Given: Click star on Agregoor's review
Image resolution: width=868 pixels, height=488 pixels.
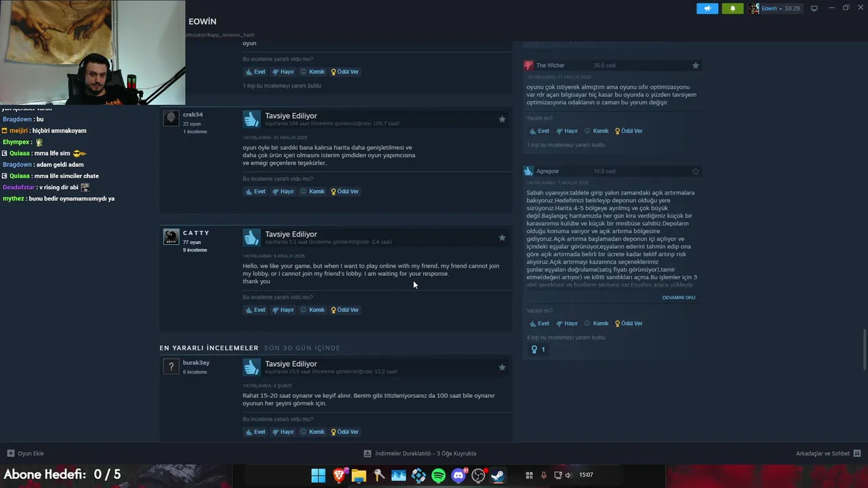Looking at the screenshot, I should [x=696, y=171].
